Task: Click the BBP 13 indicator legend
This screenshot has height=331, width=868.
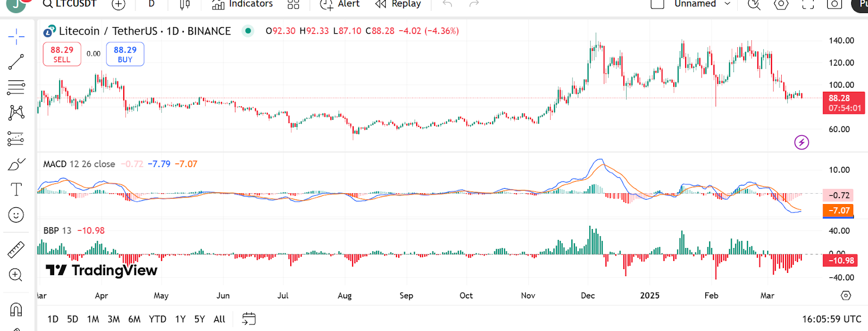Action: click(x=58, y=231)
